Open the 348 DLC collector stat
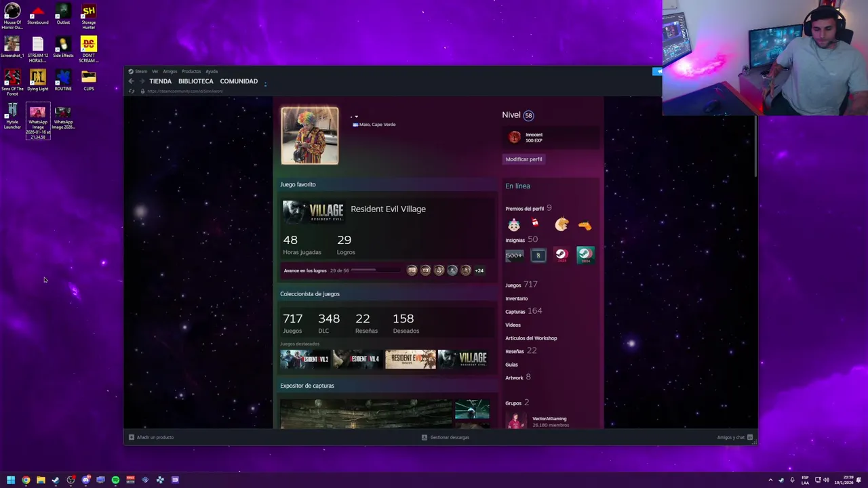This screenshot has height=488, width=868. click(x=329, y=323)
